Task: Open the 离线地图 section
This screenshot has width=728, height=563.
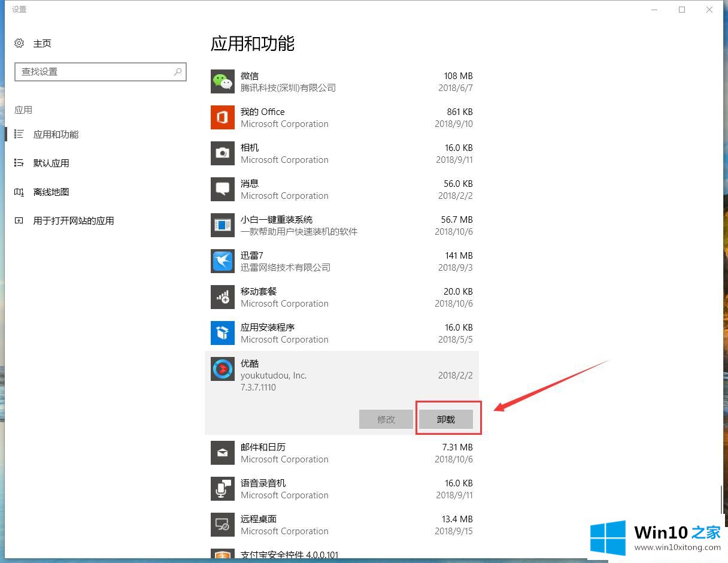Action: click(51, 192)
